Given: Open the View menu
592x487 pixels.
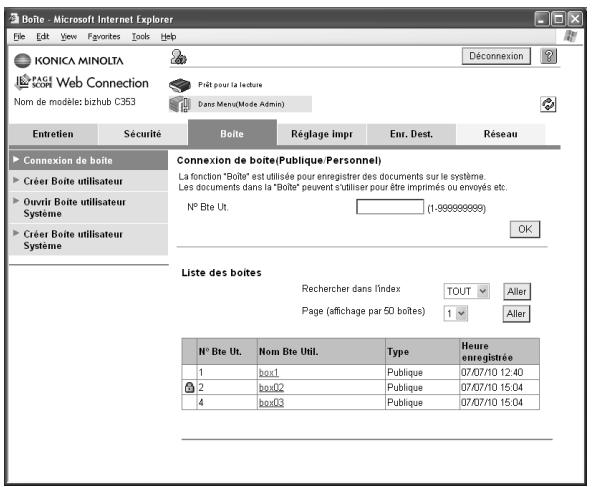Looking at the screenshot, I should [x=68, y=37].
